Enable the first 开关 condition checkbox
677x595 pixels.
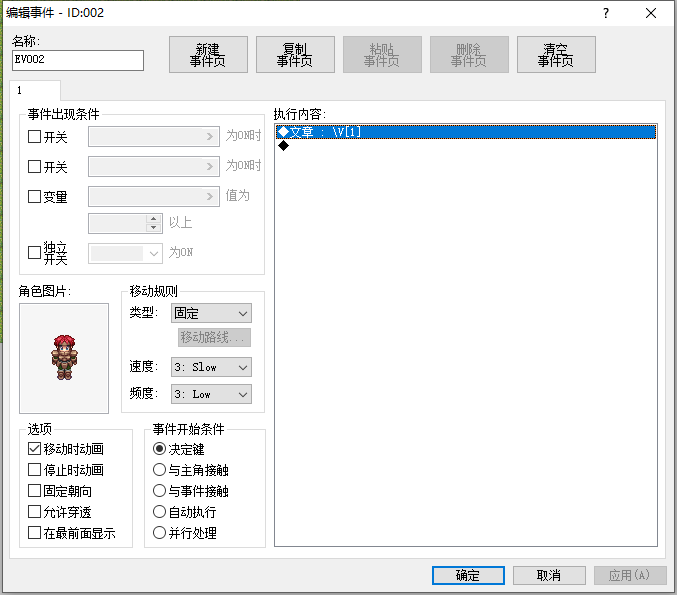[35, 137]
